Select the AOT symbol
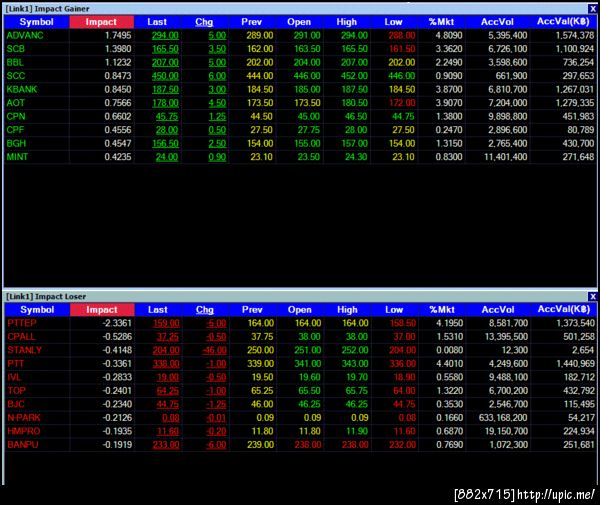 (16, 103)
